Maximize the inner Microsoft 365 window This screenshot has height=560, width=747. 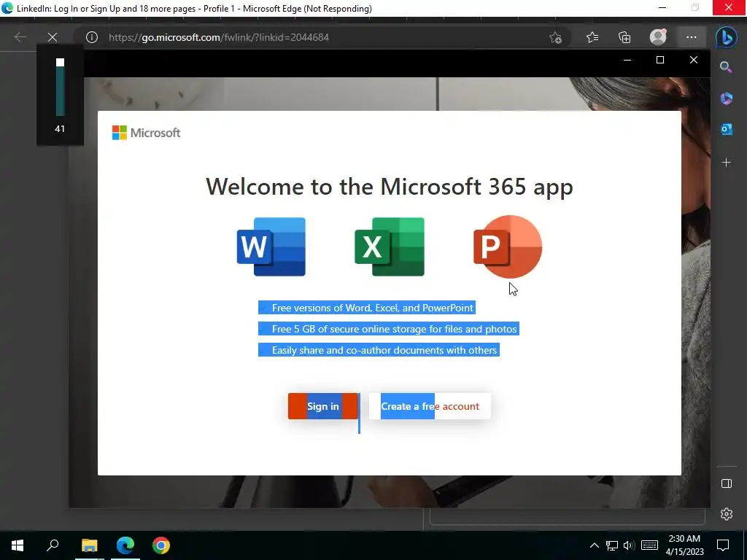pos(659,60)
